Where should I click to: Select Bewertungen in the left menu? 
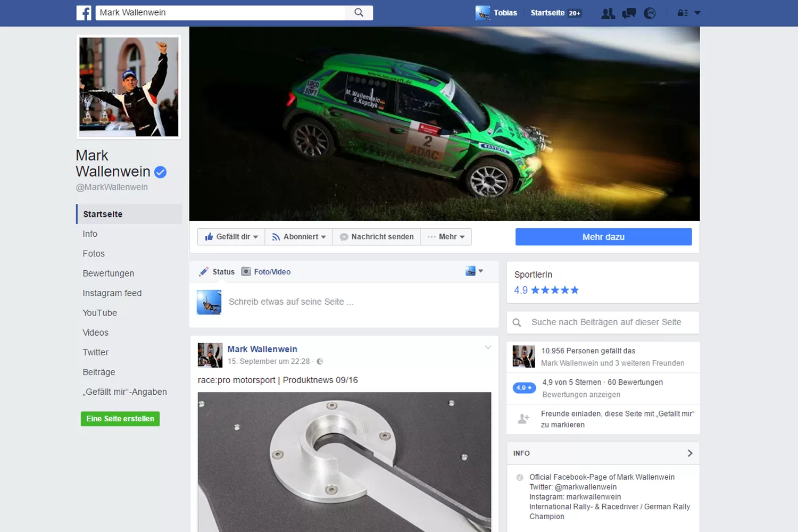pos(109,273)
